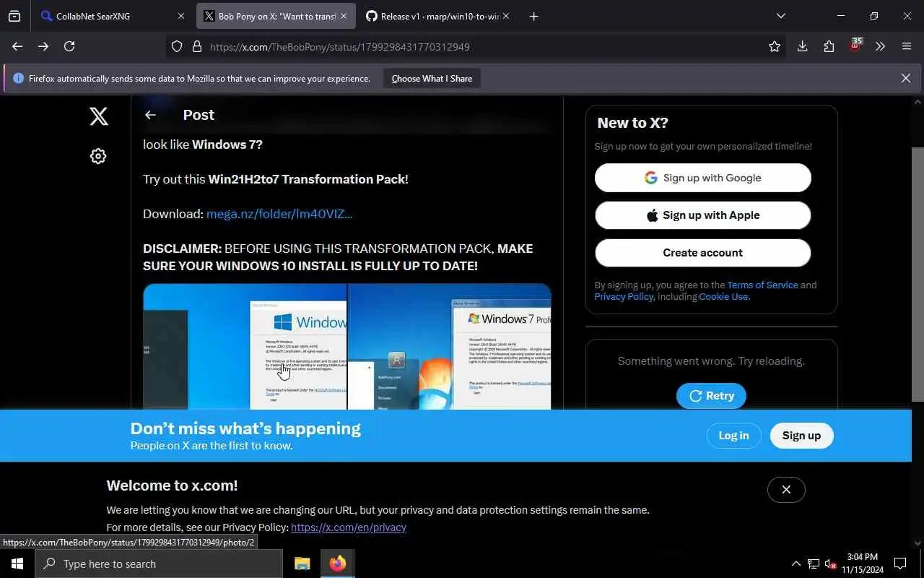924x578 pixels.
Task: Expand the list all tabs dropdown
Action: (x=780, y=16)
